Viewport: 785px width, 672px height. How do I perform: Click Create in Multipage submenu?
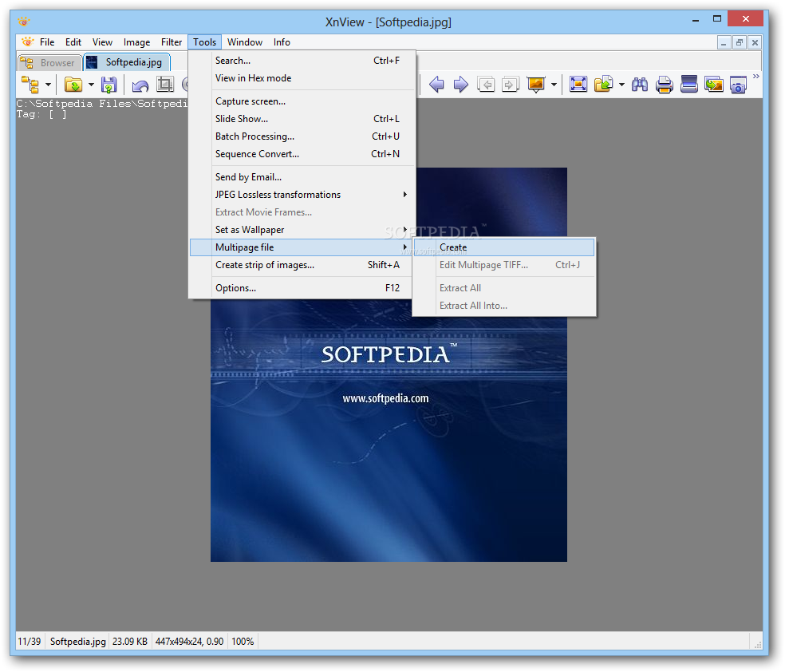tap(504, 247)
